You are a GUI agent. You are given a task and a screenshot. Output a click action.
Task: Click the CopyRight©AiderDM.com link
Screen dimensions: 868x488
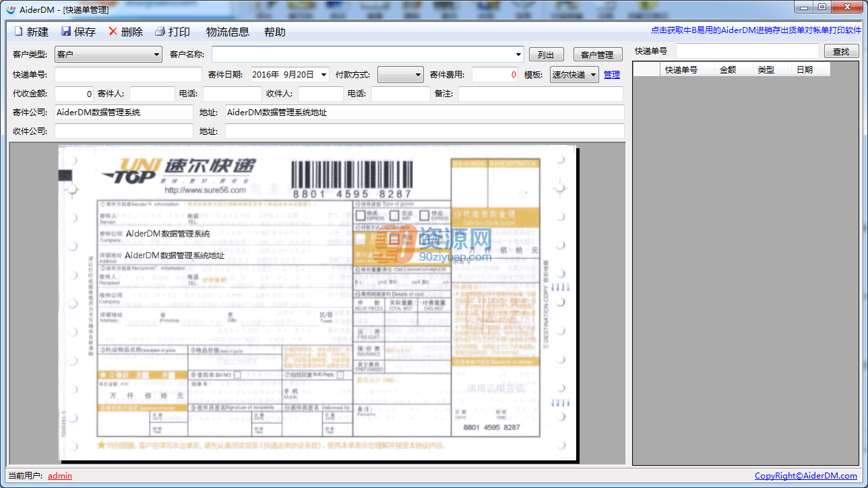(806, 476)
